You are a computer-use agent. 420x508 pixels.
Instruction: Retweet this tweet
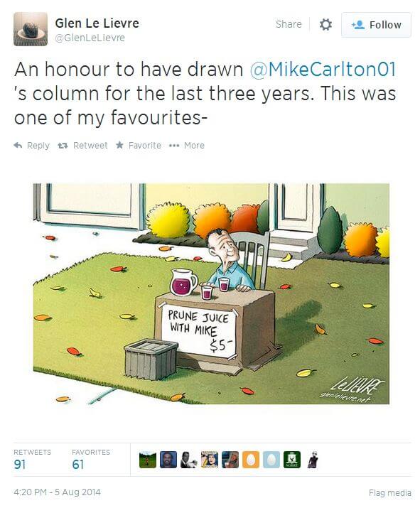[x=82, y=146]
